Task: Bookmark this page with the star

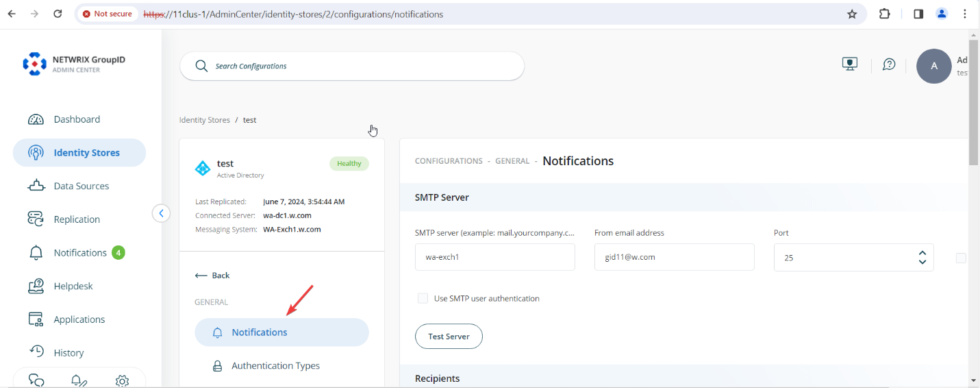Action: click(852, 14)
